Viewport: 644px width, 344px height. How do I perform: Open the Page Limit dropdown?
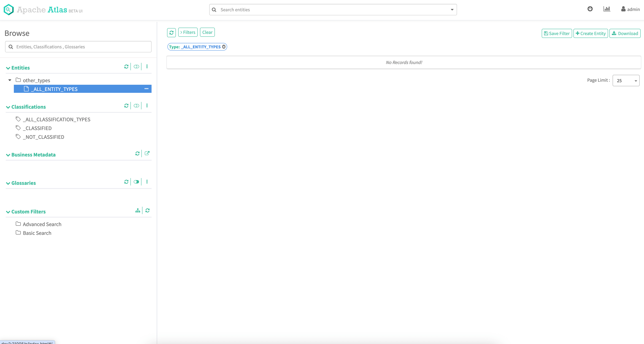(626, 81)
